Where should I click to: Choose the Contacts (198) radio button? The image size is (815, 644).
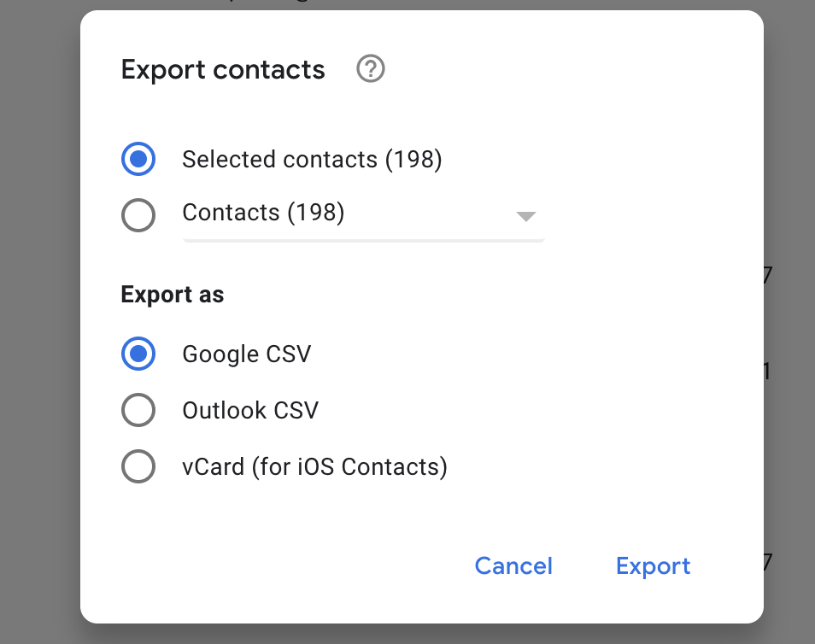tap(138, 214)
